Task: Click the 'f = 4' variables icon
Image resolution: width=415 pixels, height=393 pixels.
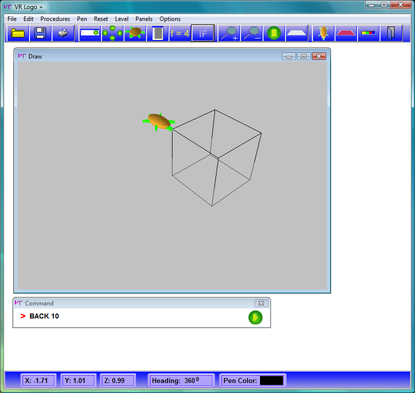Action: coord(180,33)
